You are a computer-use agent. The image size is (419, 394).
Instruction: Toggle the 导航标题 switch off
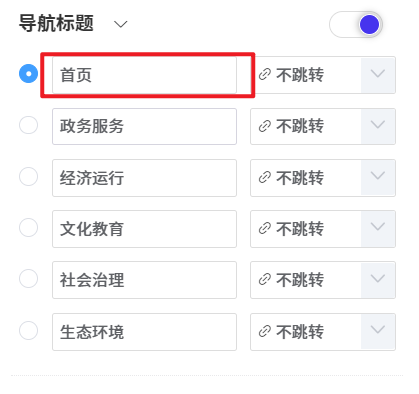point(356,25)
